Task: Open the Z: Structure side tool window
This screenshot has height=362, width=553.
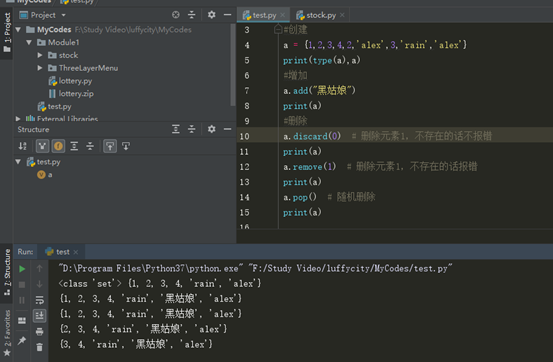Action: tap(7, 272)
